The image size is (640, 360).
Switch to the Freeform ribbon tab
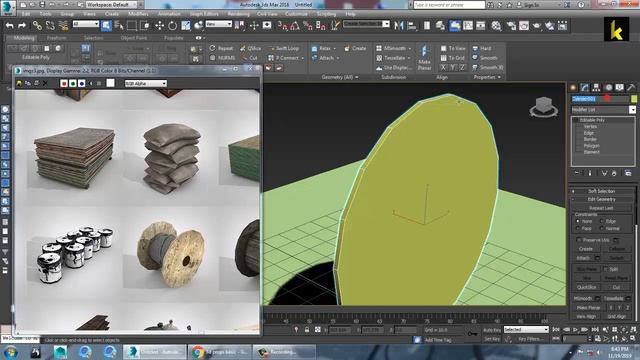point(57,38)
